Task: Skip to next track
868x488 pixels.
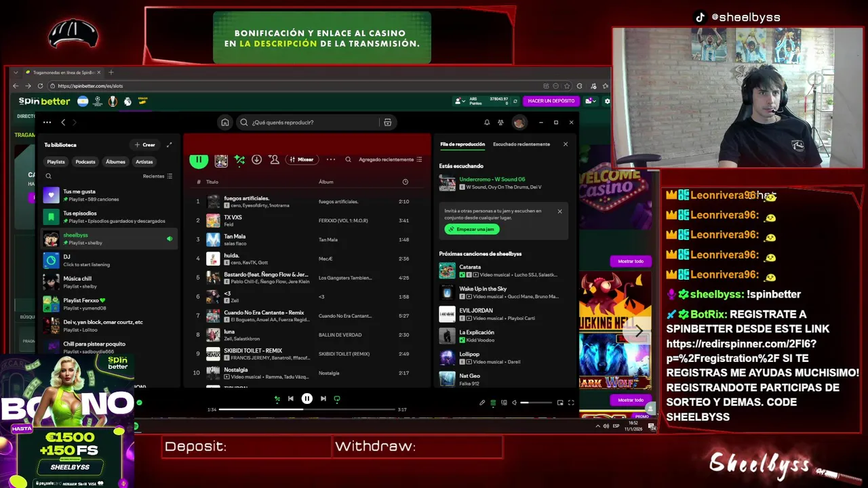Action: [x=323, y=399]
